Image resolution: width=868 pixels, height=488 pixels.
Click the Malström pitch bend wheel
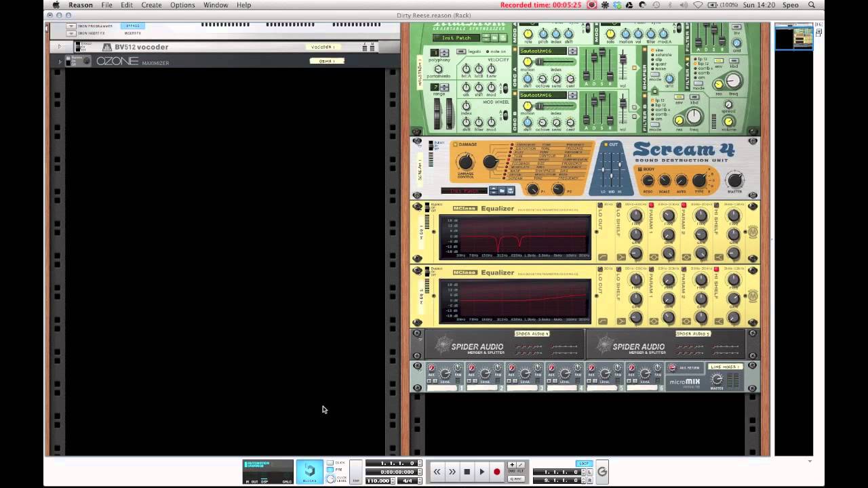437,113
